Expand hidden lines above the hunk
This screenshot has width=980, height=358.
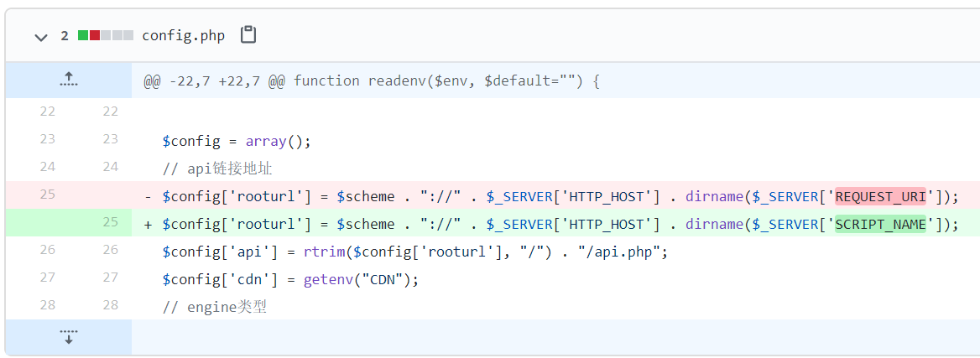coord(69,80)
